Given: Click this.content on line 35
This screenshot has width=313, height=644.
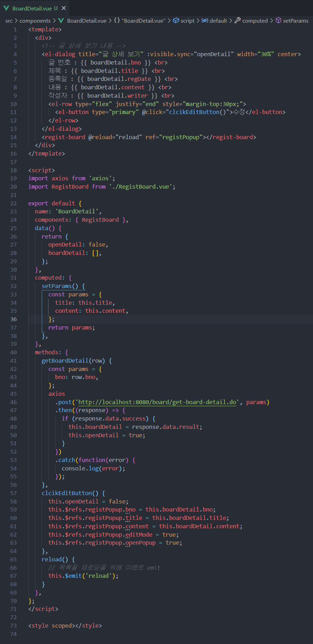Looking at the screenshot, I should [105, 311].
